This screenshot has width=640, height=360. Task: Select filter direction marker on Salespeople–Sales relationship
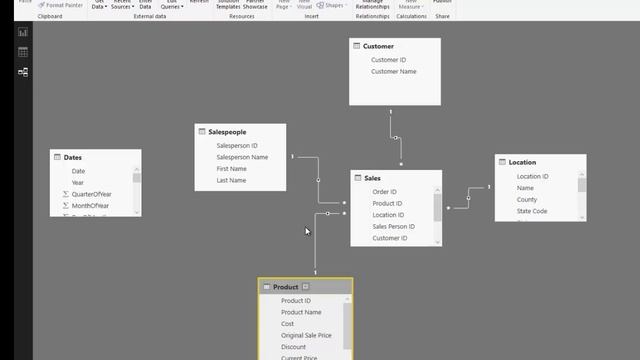click(318, 180)
